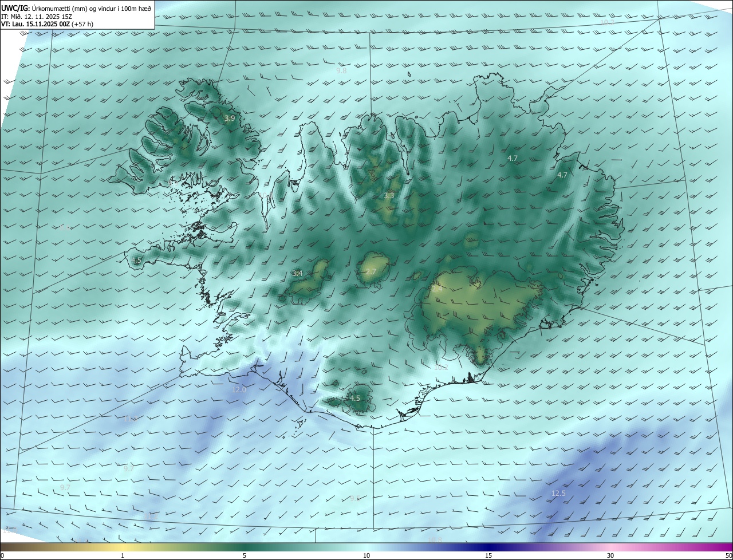
Task: Click the 1 tick on the color scale
Action: [x=123, y=555]
